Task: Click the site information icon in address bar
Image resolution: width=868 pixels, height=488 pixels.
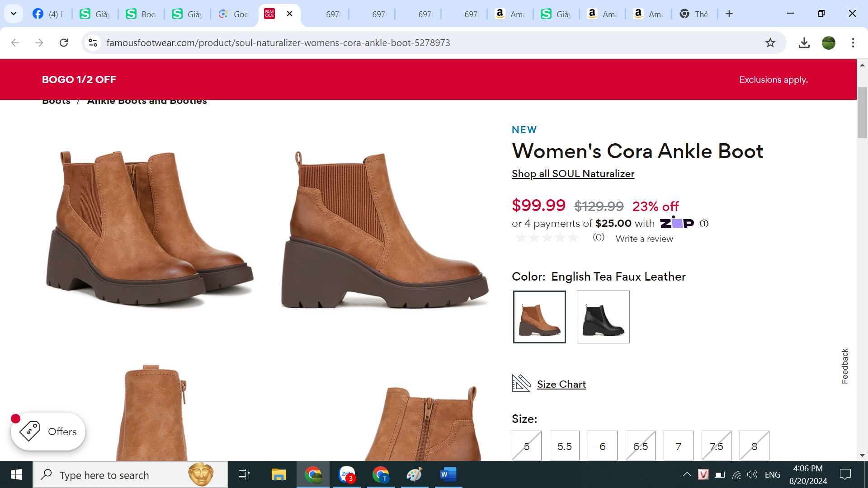Action: [93, 43]
